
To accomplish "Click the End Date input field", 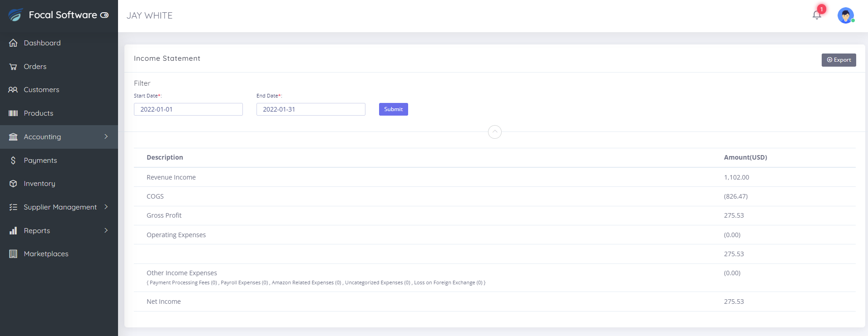I will point(311,109).
